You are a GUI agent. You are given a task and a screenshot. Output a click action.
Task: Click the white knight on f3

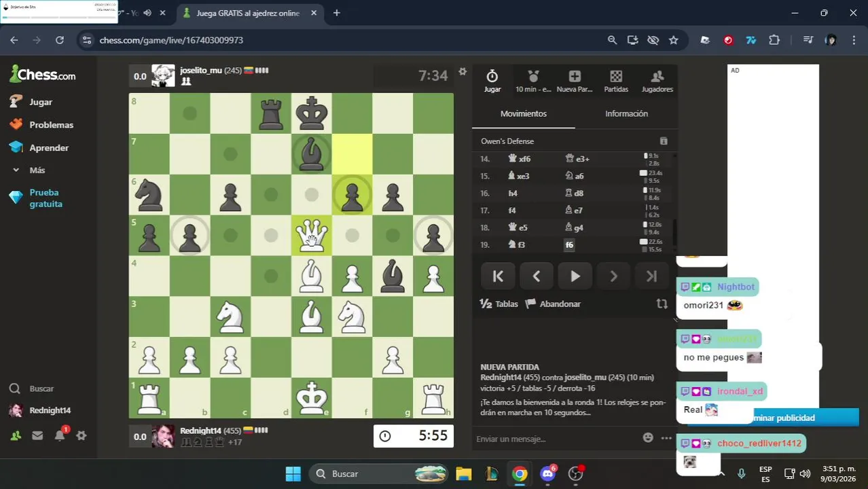[x=352, y=316]
